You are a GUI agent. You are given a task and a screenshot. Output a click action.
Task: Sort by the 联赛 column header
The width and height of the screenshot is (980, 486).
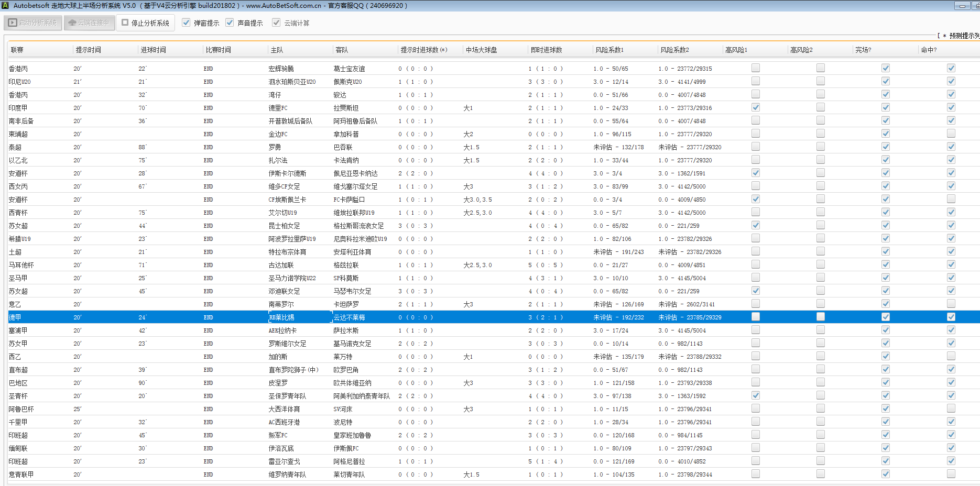coord(17,50)
